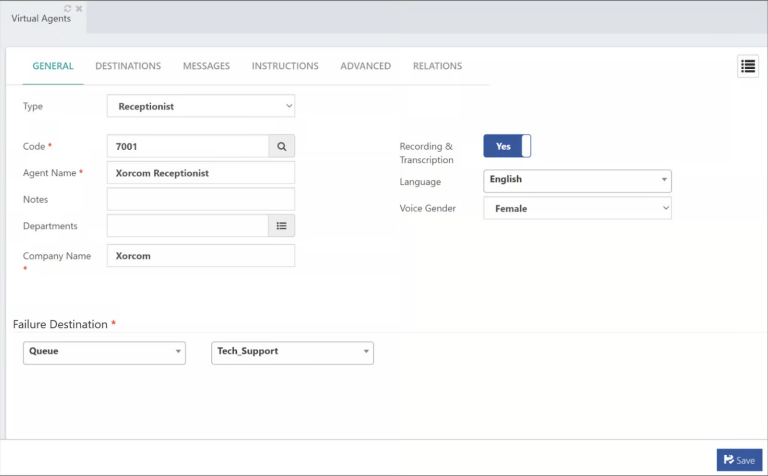The width and height of the screenshot is (768, 476).
Task: Expand the Type dropdown showing Receptionist
Action: 200,106
